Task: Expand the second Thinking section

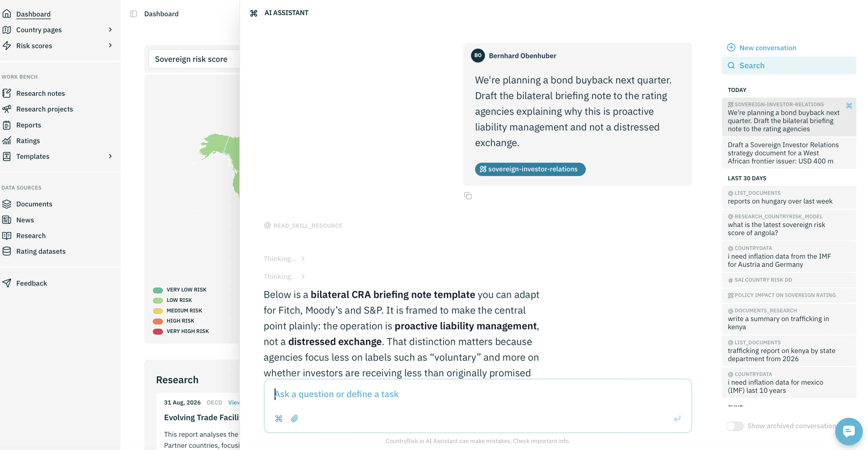Action: click(284, 277)
